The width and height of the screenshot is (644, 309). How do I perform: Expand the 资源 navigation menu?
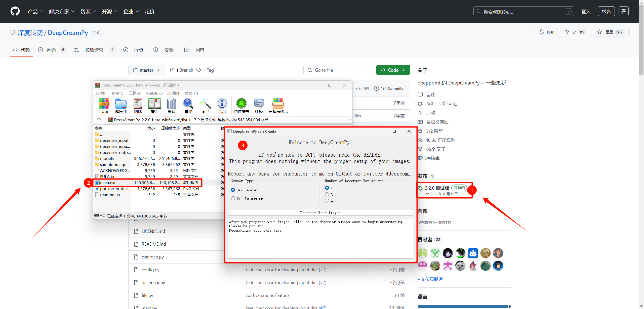(88, 12)
